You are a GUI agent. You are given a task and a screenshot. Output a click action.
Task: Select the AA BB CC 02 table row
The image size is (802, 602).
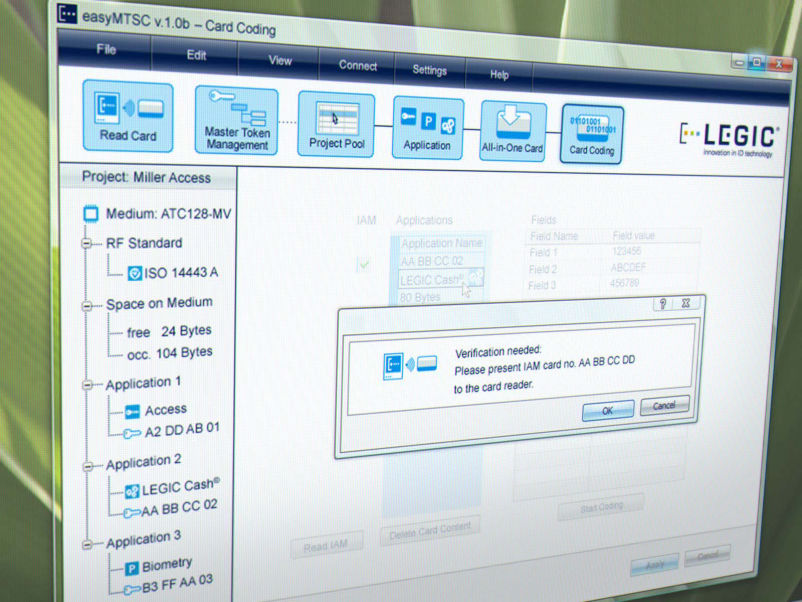440,261
